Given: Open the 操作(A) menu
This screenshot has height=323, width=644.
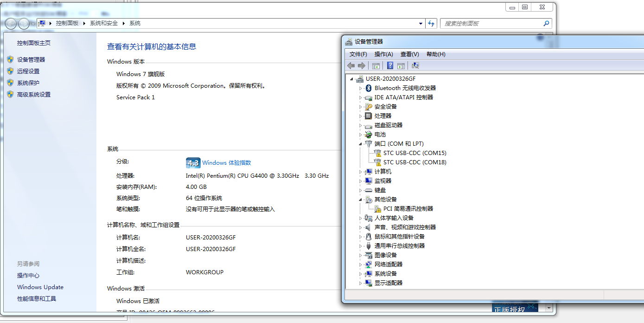Looking at the screenshot, I should click(383, 54).
